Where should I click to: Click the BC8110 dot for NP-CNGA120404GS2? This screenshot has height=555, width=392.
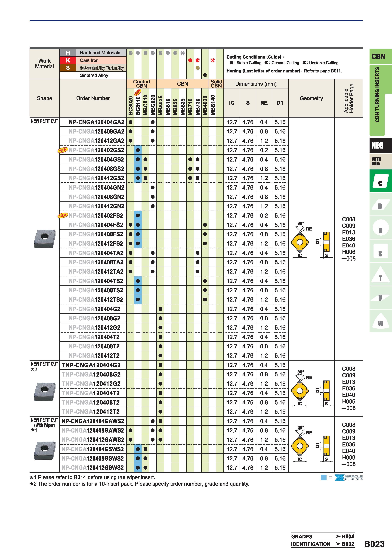click(x=138, y=159)
